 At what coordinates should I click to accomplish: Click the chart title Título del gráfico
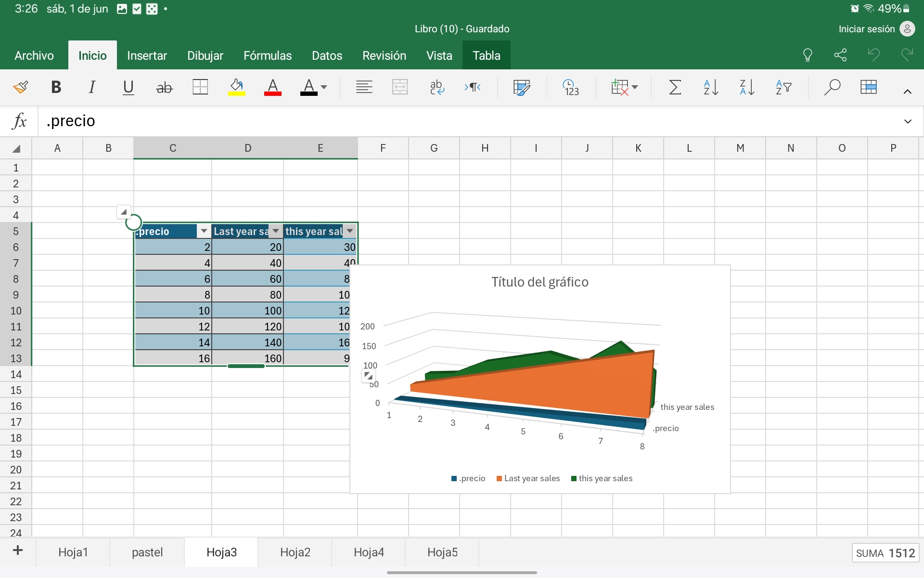click(539, 282)
